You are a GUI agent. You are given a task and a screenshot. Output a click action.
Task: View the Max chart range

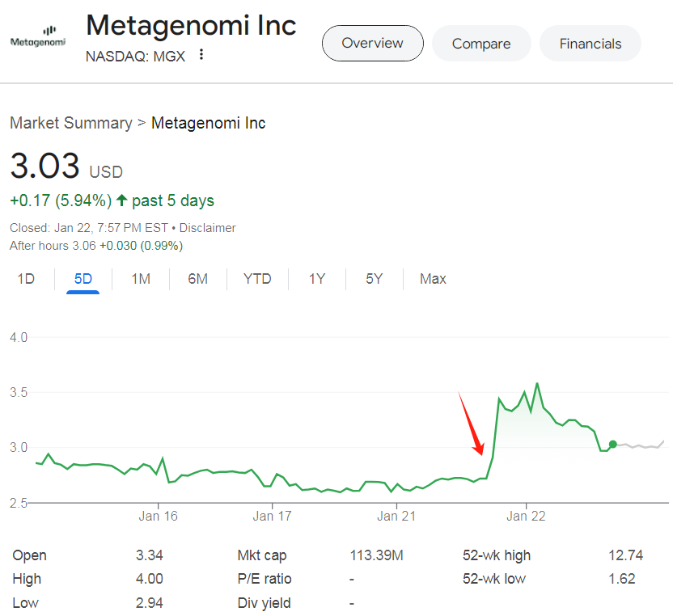click(433, 279)
